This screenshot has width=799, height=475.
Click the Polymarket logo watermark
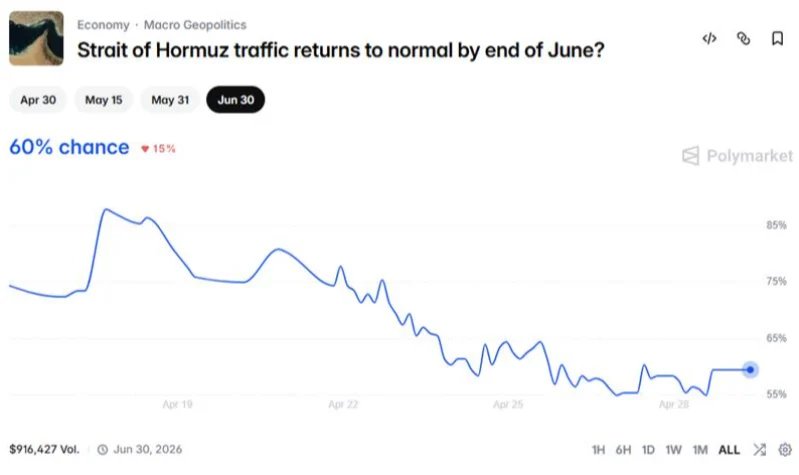click(x=737, y=156)
